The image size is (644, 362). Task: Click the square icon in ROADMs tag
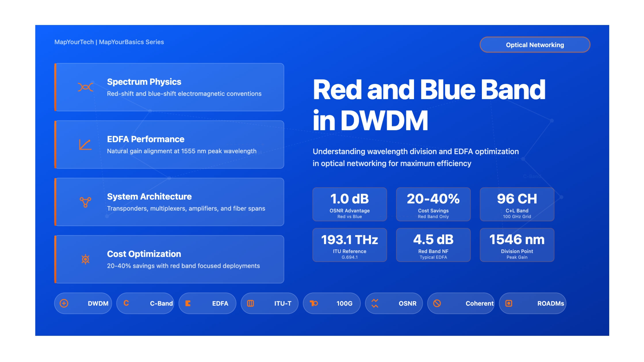(509, 303)
